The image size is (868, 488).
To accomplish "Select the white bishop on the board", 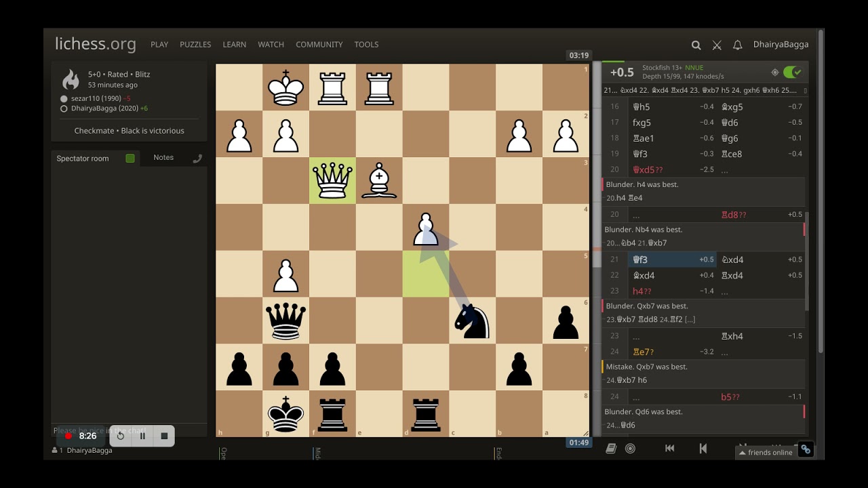I will 379,181.
